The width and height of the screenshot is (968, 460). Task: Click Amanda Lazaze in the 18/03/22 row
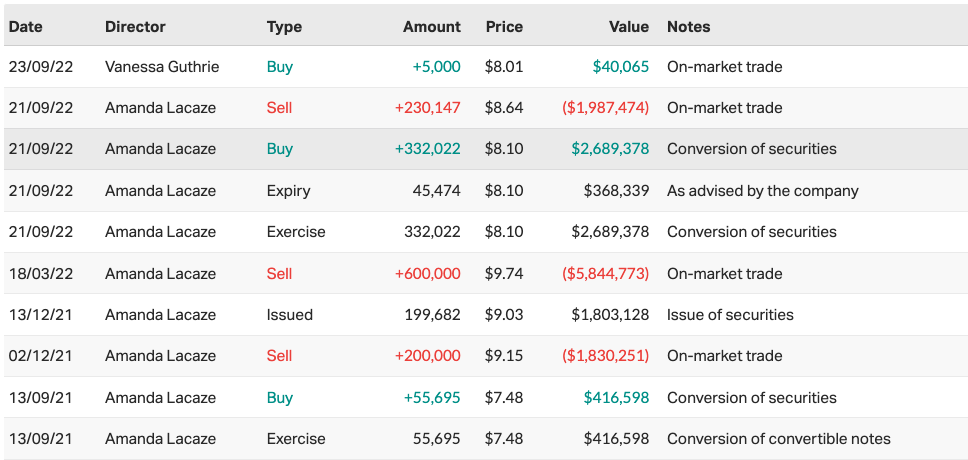[x=160, y=273]
